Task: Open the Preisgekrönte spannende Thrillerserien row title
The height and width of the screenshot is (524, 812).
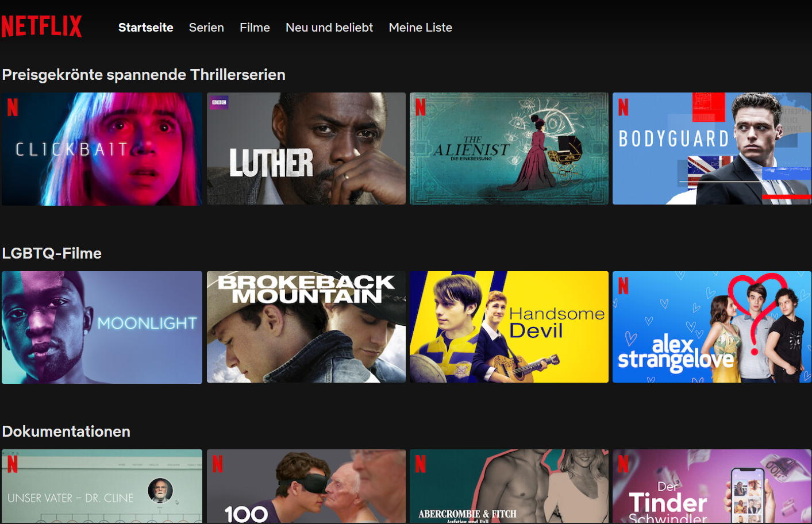Action: pos(144,75)
